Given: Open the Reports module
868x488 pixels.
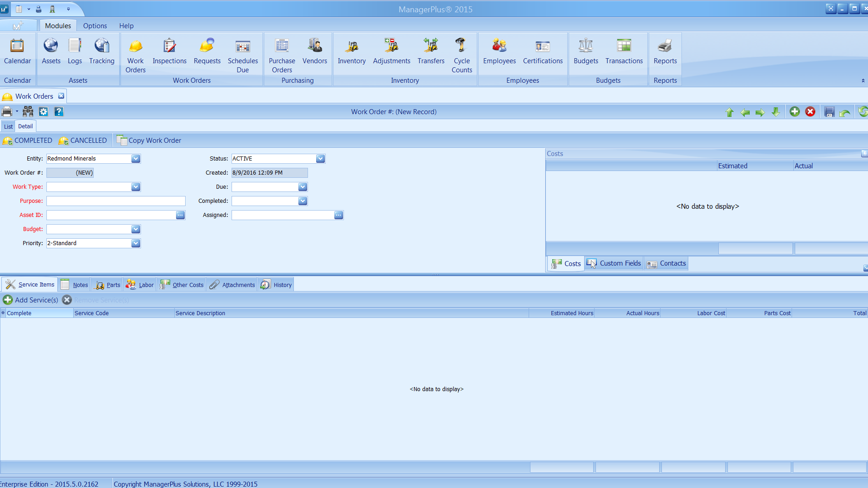Looking at the screenshot, I should click(665, 51).
